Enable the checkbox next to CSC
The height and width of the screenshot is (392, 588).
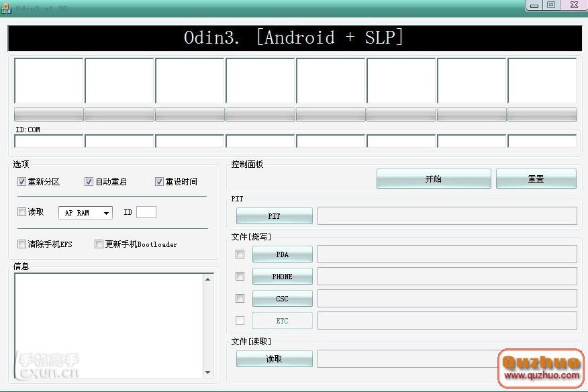[x=240, y=299]
